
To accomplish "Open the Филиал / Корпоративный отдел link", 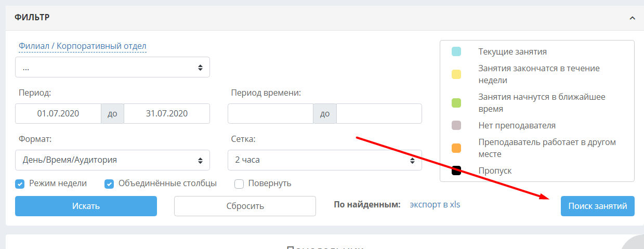I will pyautogui.click(x=83, y=46).
